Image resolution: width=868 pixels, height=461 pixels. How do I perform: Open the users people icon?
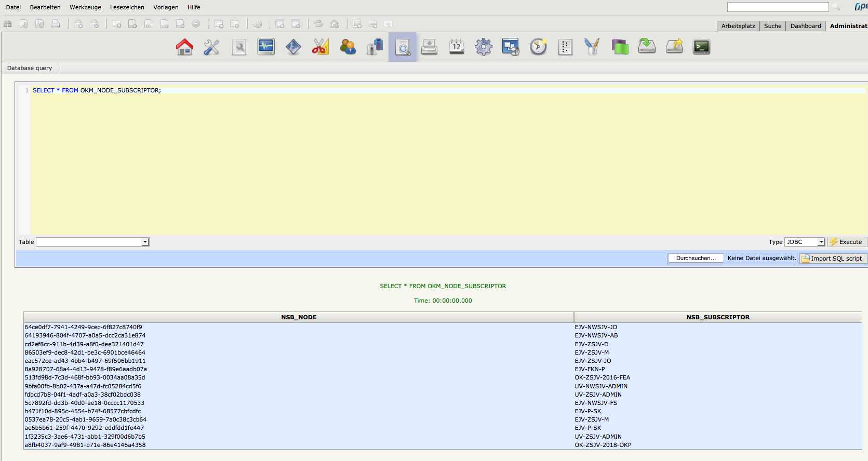click(x=348, y=47)
